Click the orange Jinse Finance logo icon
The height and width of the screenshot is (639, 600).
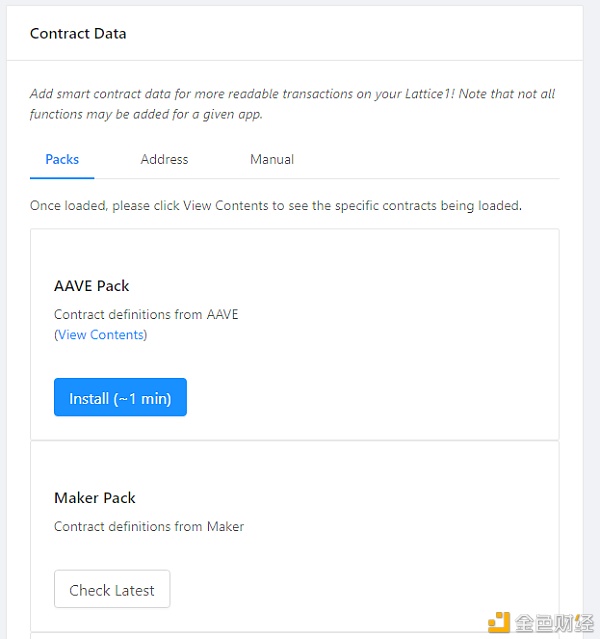click(499, 622)
